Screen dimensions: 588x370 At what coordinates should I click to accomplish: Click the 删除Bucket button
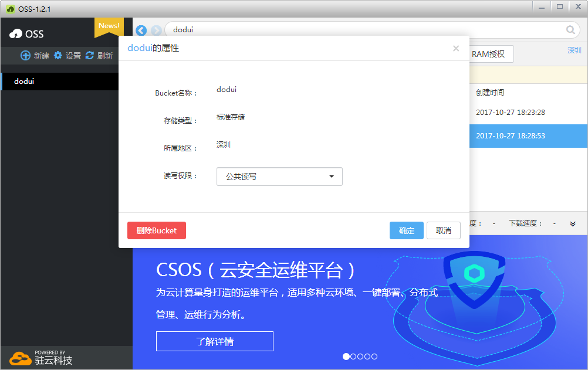point(156,230)
